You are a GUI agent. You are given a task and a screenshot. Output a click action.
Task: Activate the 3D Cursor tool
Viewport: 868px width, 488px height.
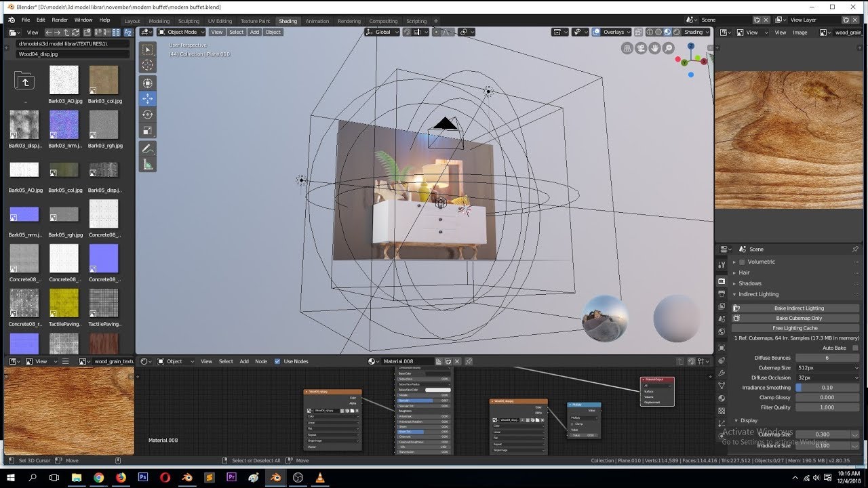coord(147,65)
